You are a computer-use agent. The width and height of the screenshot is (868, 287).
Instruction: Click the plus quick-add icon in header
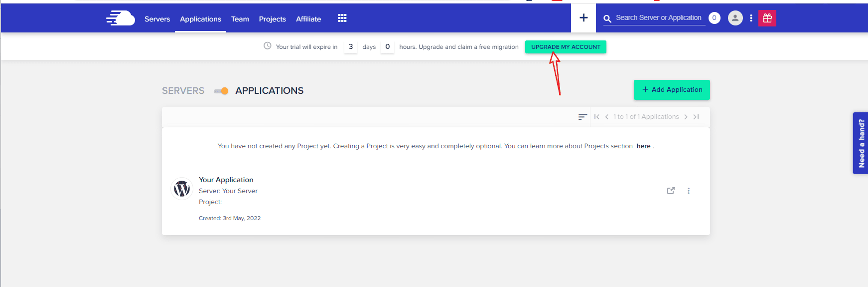click(x=583, y=18)
